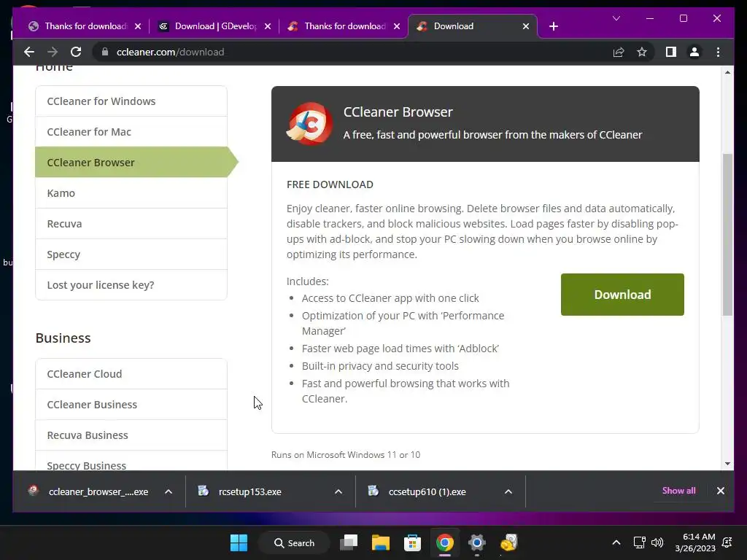This screenshot has width=747, height=560.
Task: View site security lock info
Action: click(x=105, y=52)
